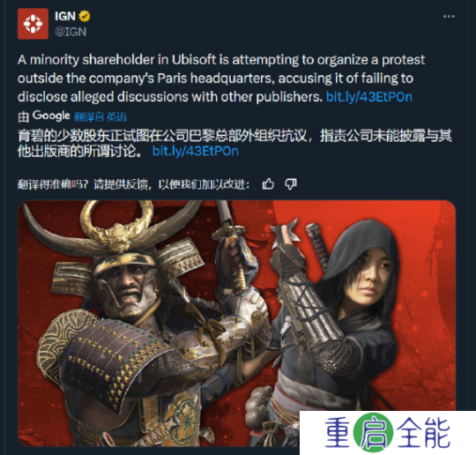Follow the bit.ly/43EtP0n link in the English tweet
This screenshot has height=455, width=476.
[x=368, y=97]
